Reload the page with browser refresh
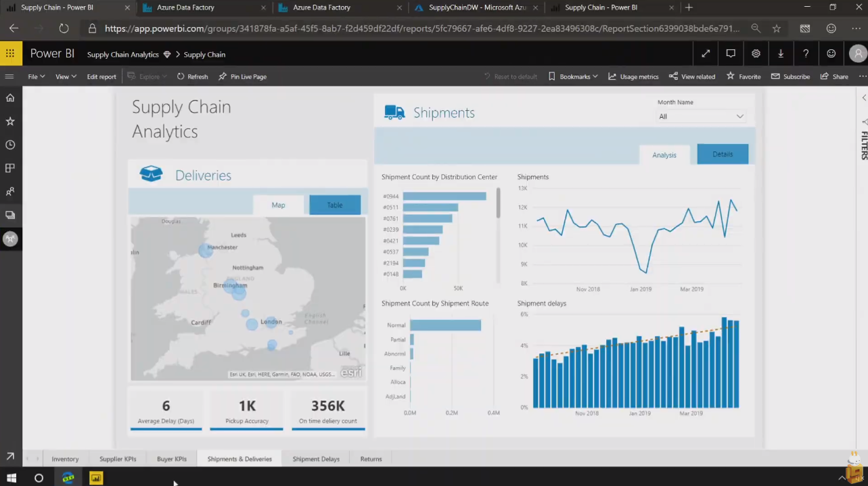This screenshot has width=868, height=486. pos(64,29)
